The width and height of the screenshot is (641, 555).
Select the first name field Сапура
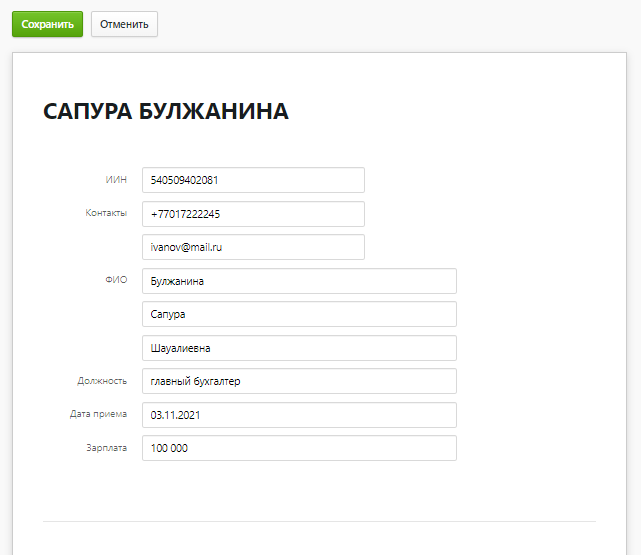coord(299,314)
